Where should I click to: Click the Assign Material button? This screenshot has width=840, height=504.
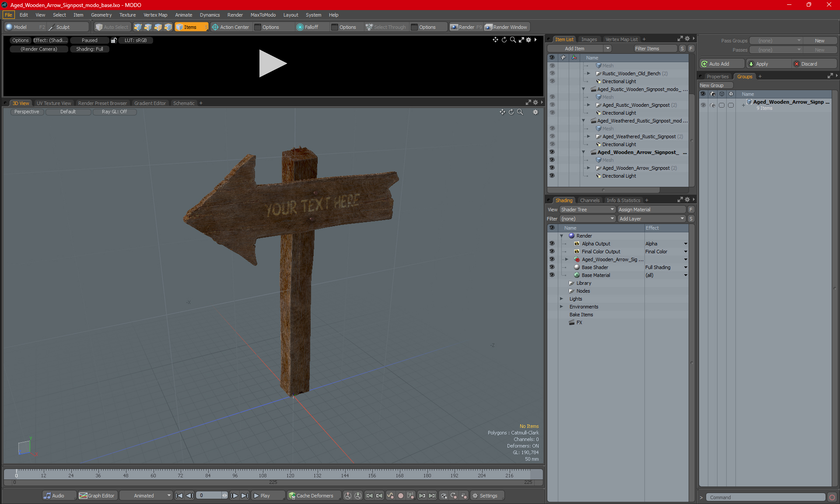point(651,210)
